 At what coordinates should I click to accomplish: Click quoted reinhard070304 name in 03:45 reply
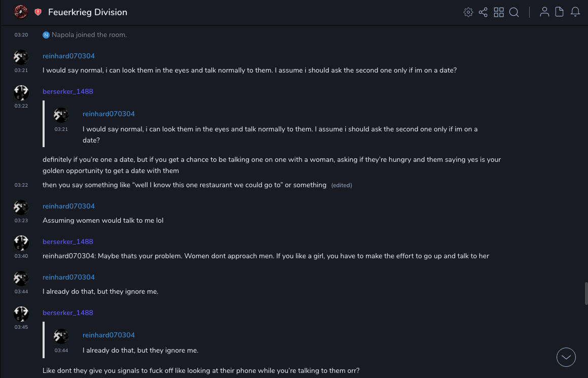[108, 335]
